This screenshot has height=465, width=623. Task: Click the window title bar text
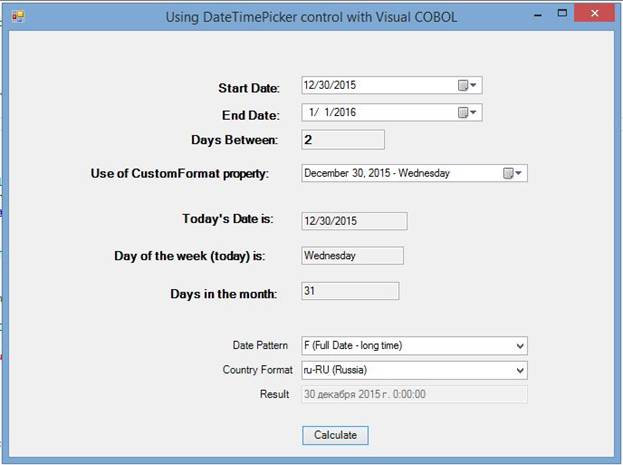312,16
